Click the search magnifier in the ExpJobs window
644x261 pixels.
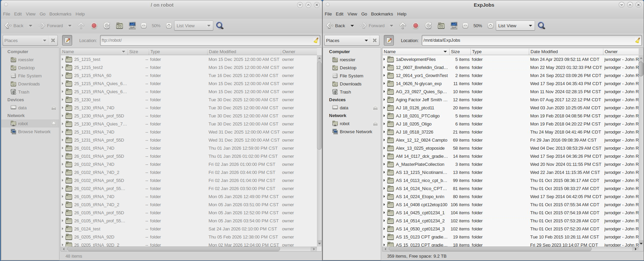[541, 26]
